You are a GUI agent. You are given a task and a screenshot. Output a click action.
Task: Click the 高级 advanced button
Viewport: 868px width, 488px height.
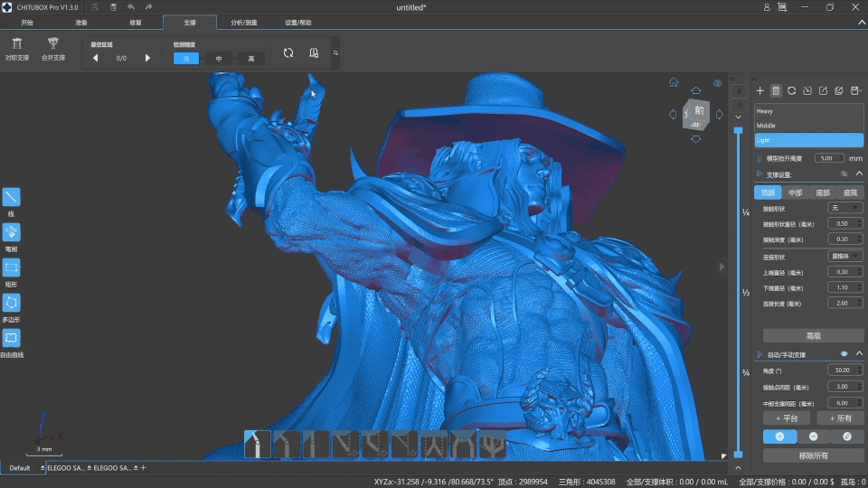[813, 336]
